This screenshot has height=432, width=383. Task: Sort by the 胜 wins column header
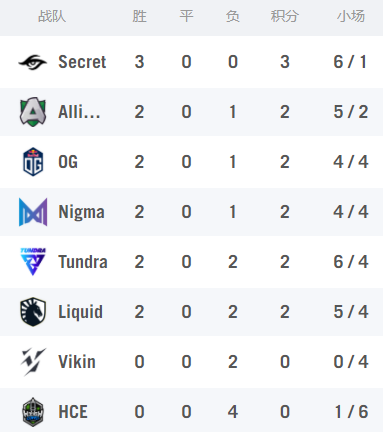(x=139, y=16)
